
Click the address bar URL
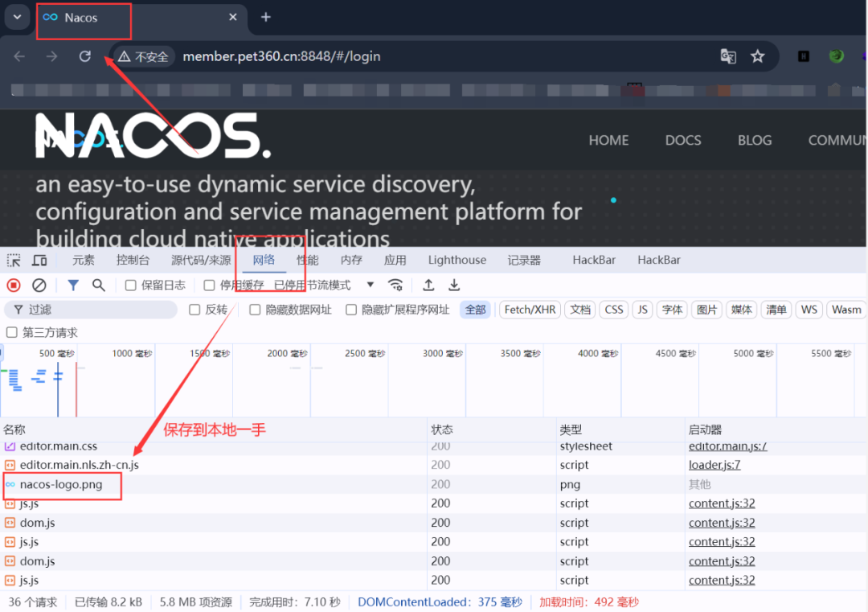coord(281,56)
